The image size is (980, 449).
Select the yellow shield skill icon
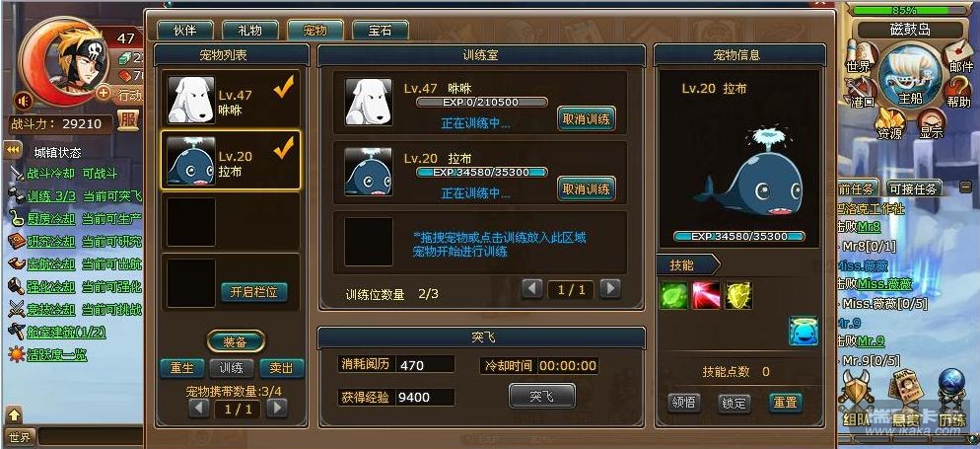tap(738, 296)
